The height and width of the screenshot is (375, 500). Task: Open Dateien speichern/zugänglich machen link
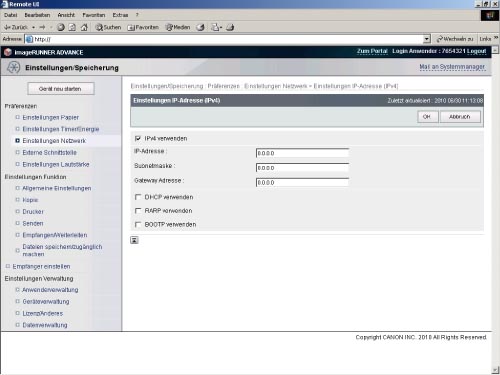(62, 250)
